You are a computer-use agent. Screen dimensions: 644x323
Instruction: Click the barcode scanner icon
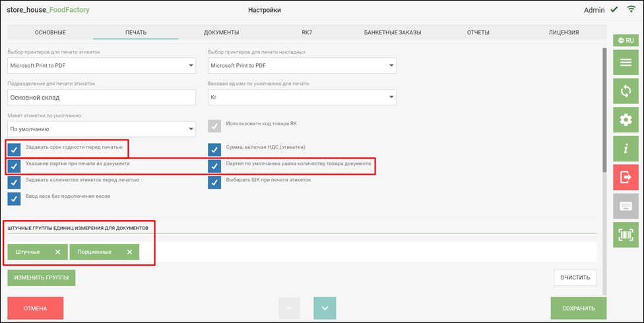[625, 235]
